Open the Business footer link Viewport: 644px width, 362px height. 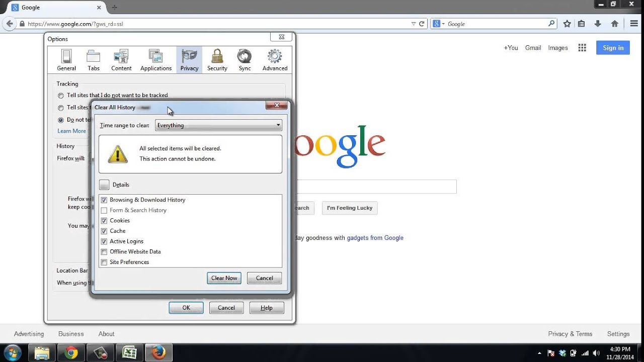click(x=71, y=334)
